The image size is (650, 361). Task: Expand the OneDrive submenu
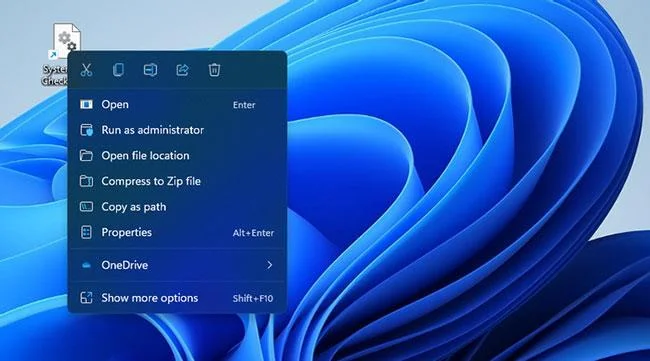pos(177,265)
